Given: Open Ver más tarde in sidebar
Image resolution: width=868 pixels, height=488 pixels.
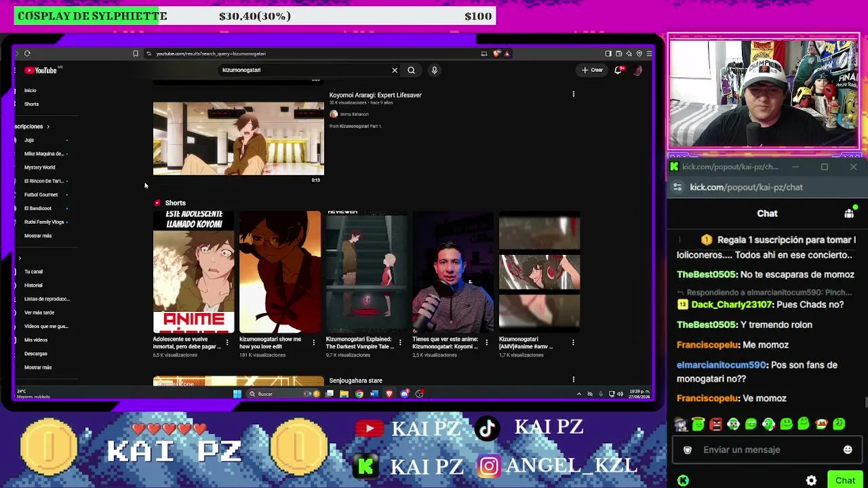Looking at the screenshot, I should point(39,312).
